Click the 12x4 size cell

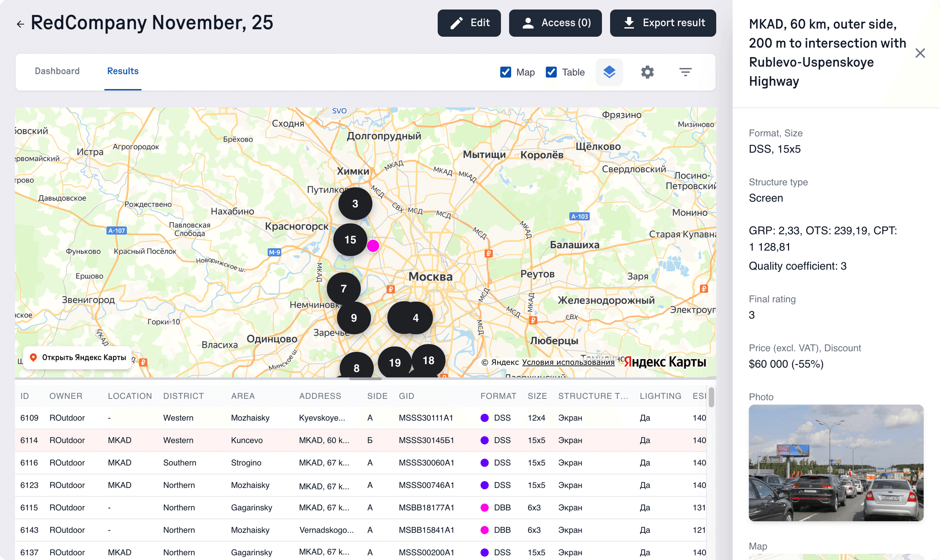point(536,418)
